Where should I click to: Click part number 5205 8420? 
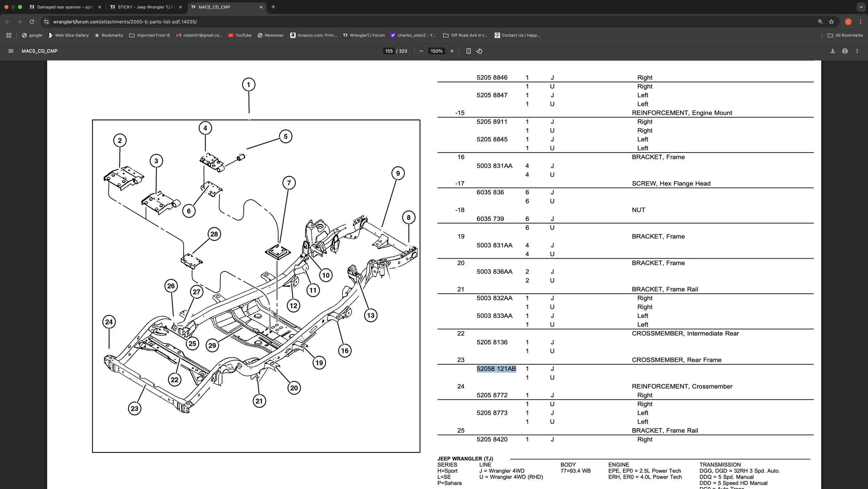(x=492, y=439)
